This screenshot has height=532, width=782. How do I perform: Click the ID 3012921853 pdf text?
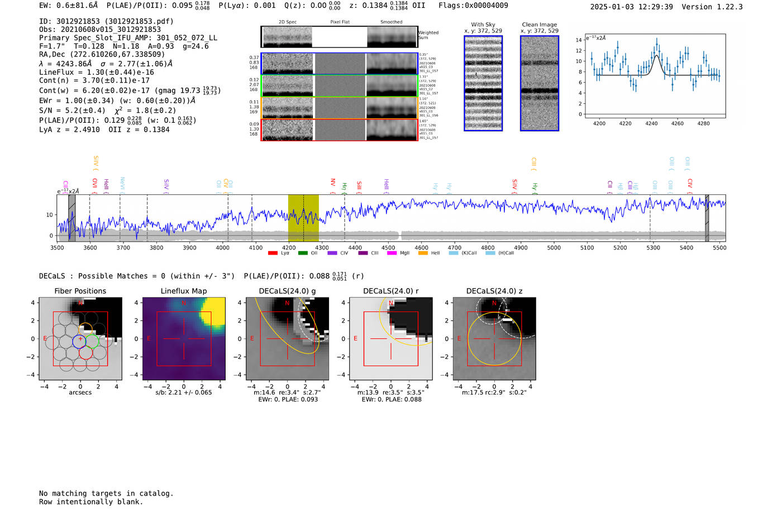point(106,21)
